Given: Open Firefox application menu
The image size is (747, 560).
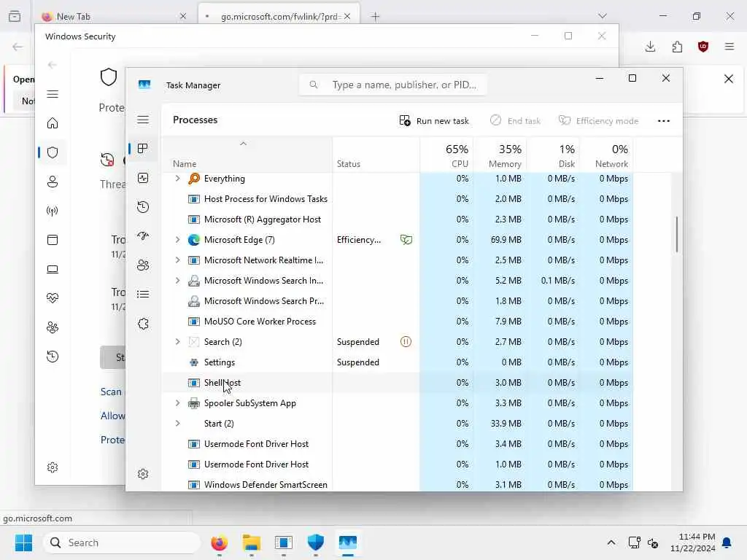Looking at the screenshot, I should [x=729, y=46].
